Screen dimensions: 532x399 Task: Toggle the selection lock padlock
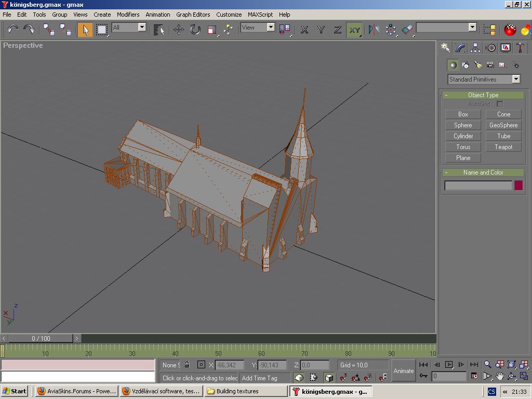pos(187,365)
